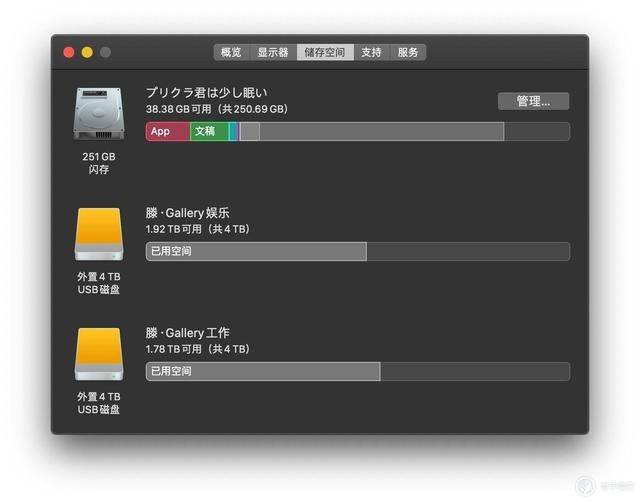
Task: Click the text 38.38 GB 可用 (共 250.69 GB)
Action: click(x=217, y=109)
